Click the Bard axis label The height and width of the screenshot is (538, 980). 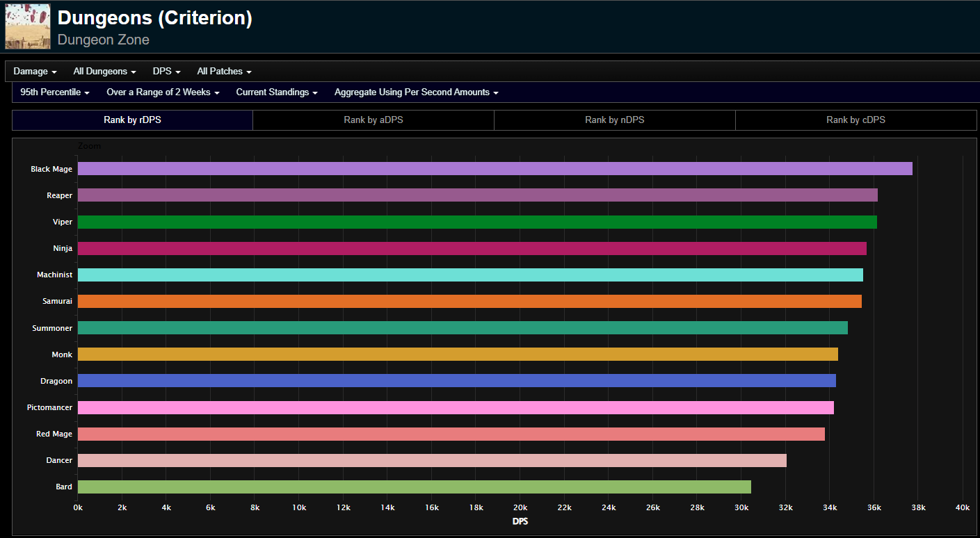click(64, 487)
